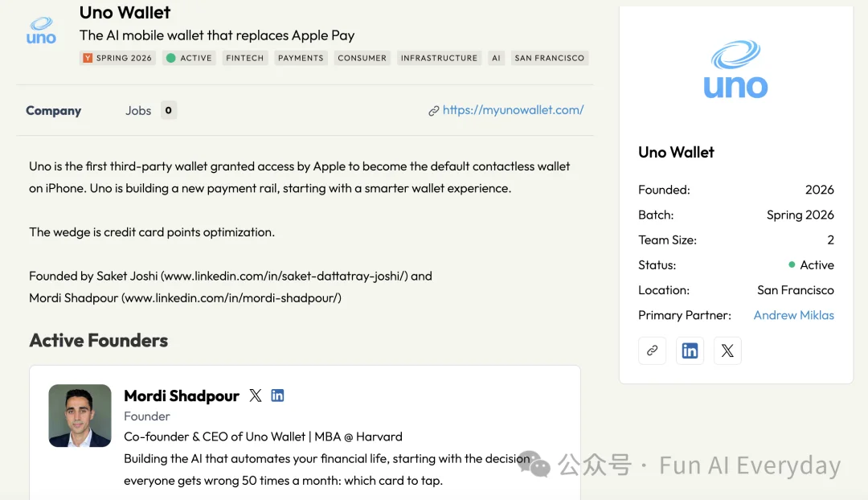Click the Uno Wallet page title
Image resolution: width=868 pixels, height=500 pixels.
tap(125, 12)
